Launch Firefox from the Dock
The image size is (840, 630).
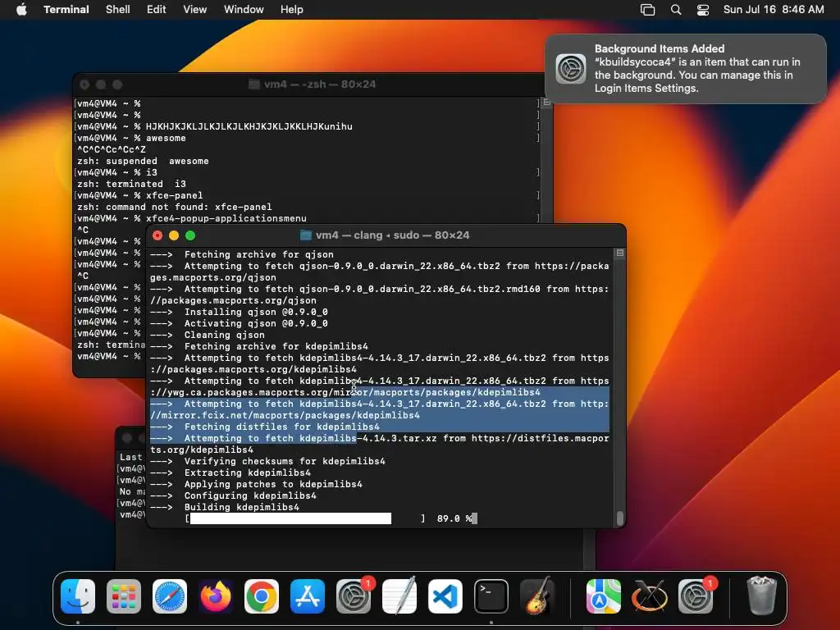[216, 596]
